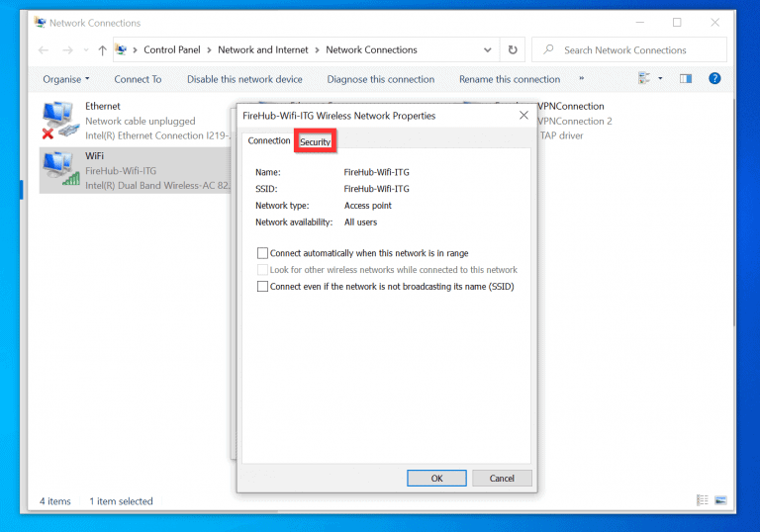Switch to details view in status bar
Viewport: 760px width, 532px height.
703,500
